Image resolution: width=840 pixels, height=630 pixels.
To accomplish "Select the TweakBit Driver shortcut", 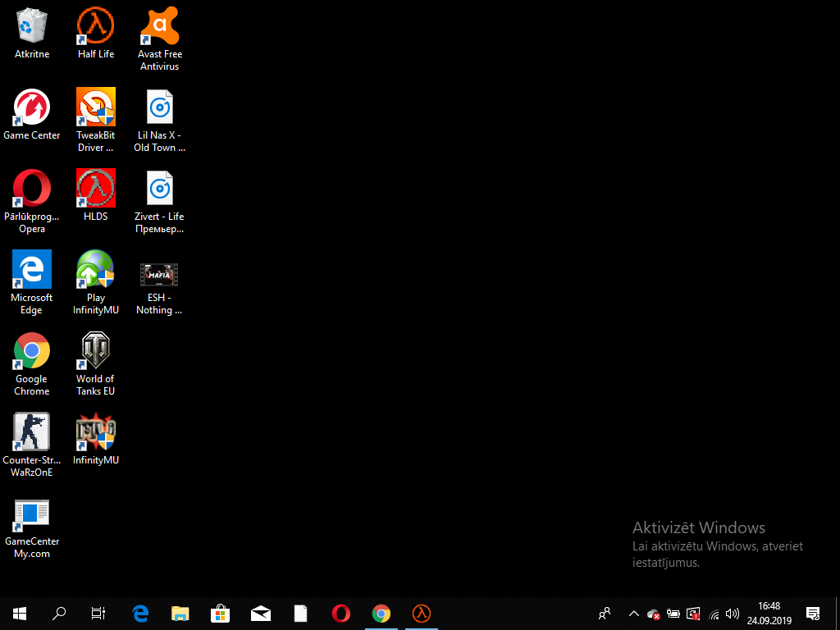I will [x=96, y=121].
